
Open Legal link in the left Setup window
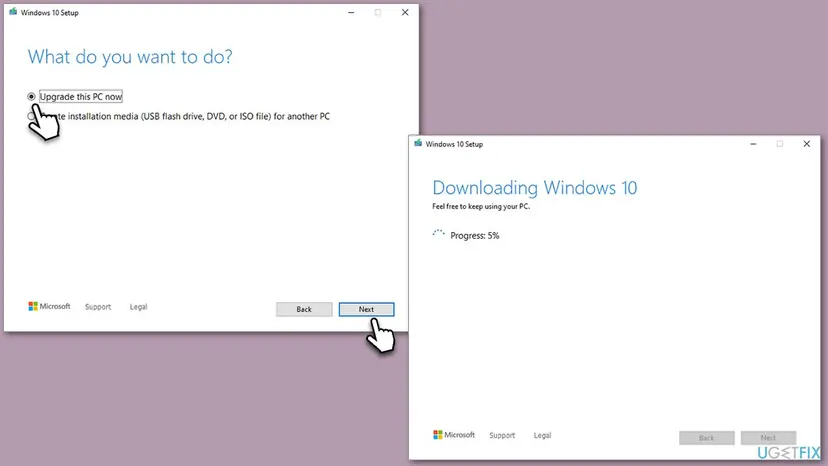point(138,306)
